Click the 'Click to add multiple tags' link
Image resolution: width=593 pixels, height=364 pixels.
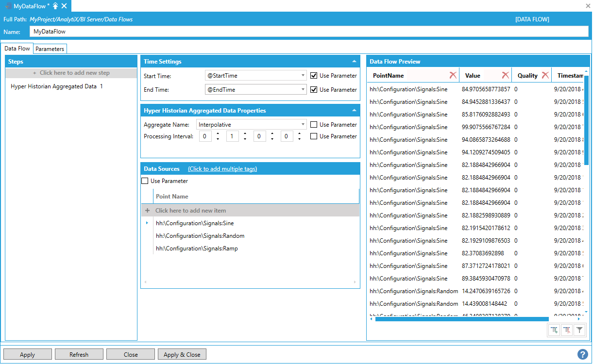[222, 169]
